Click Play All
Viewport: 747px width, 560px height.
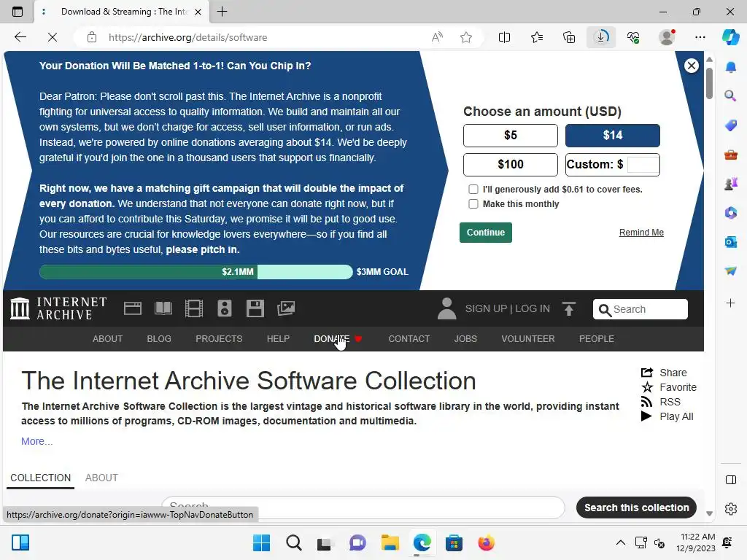(x=667, y=416)
